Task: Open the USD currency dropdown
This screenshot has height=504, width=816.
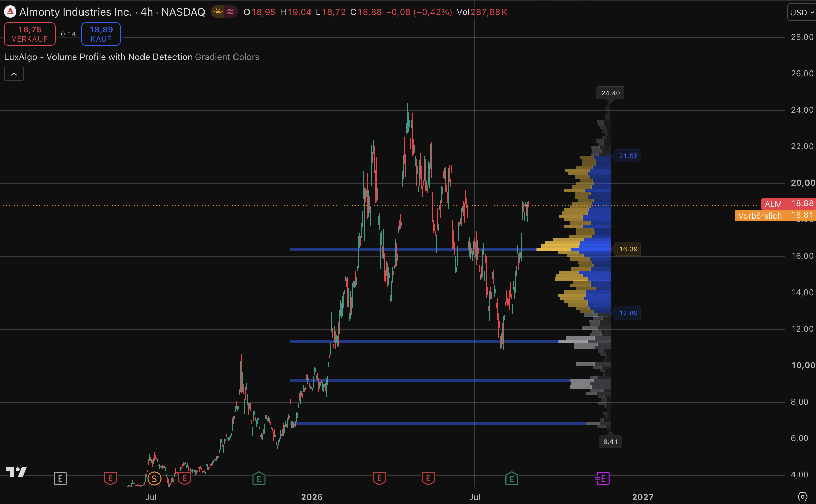Action: click(802, 12)
